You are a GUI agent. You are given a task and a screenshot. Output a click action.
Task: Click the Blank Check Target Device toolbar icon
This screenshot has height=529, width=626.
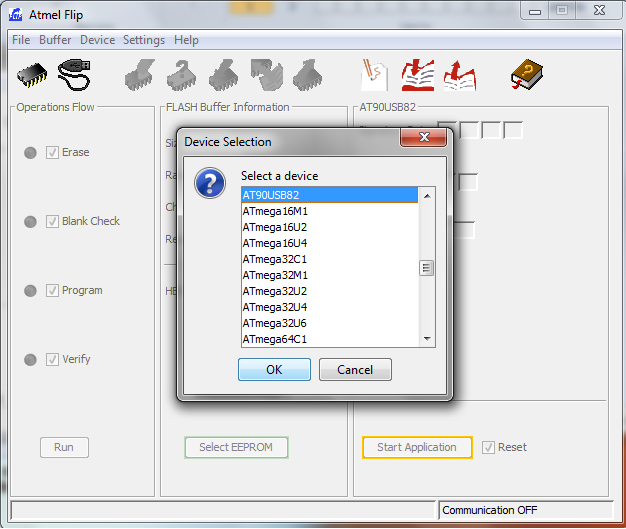pos(182,75)
